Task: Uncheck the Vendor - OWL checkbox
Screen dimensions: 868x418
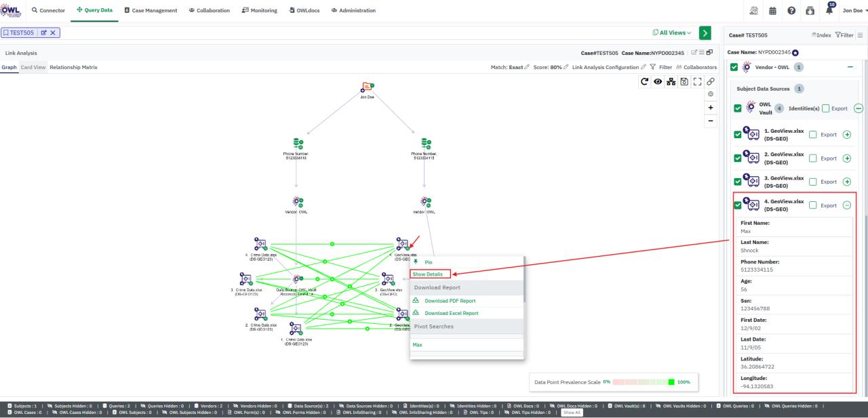Action: (x=734, y=67)
